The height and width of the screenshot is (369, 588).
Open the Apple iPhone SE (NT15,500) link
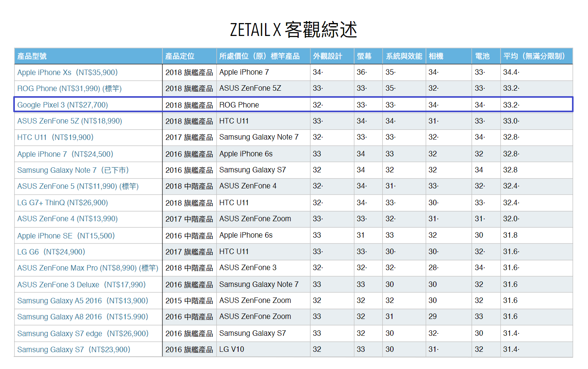coord(66,236)
